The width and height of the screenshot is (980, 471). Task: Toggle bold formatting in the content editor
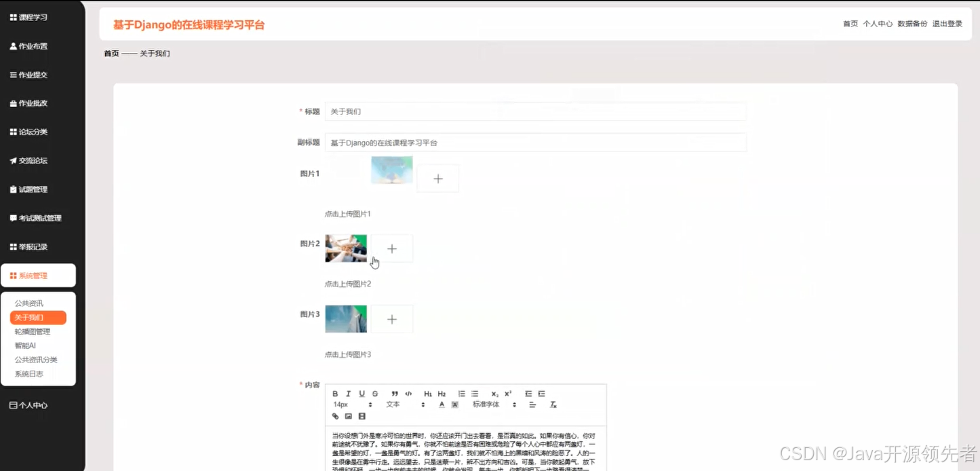pyautogui.click(x=334, y=394)
